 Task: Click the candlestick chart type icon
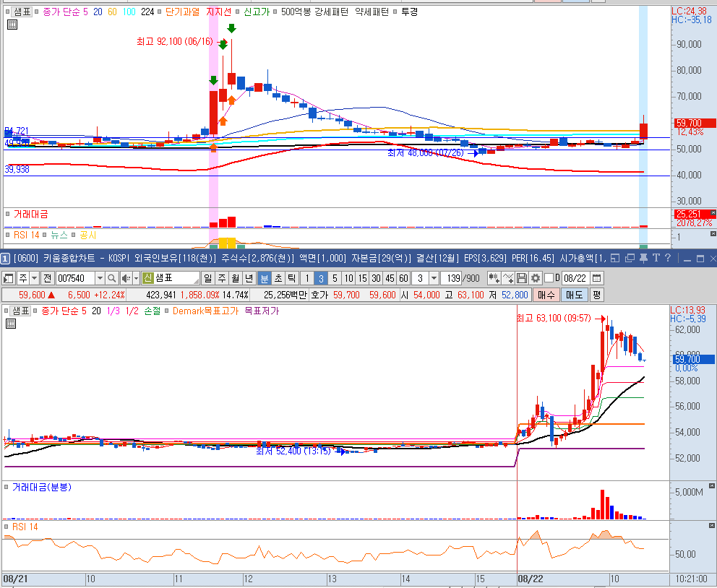494,278
